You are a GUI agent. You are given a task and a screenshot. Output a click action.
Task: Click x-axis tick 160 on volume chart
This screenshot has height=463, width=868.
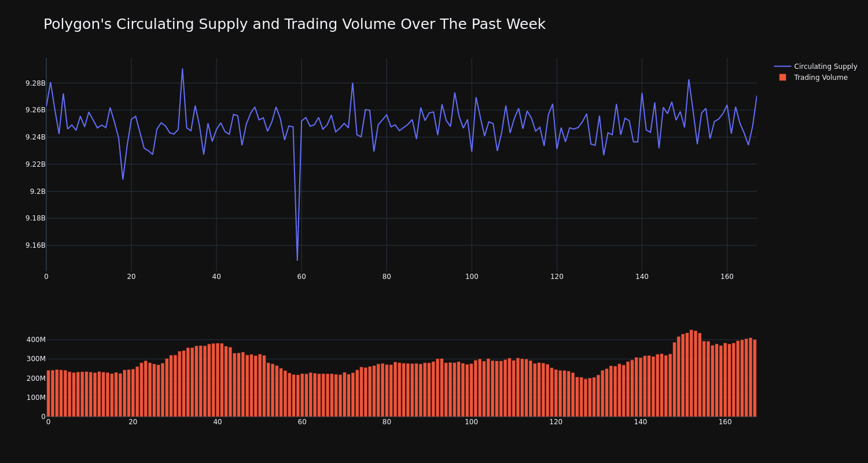(x=725, y=422)
